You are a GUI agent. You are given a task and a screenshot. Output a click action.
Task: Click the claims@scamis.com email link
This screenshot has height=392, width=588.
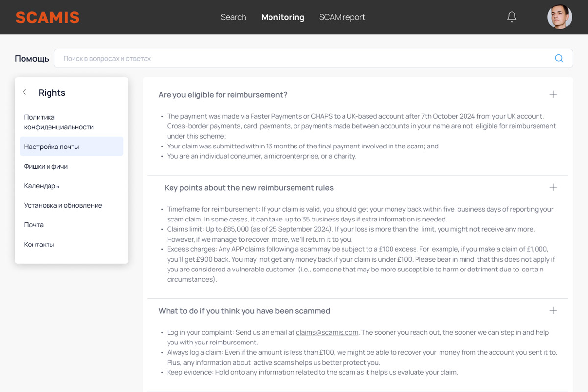tap(327, 332)
